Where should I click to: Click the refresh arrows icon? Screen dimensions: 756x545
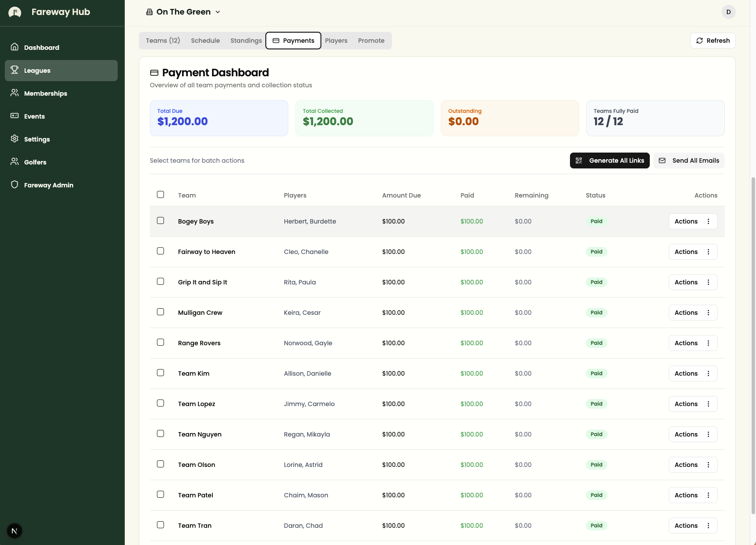pos(700,41)
